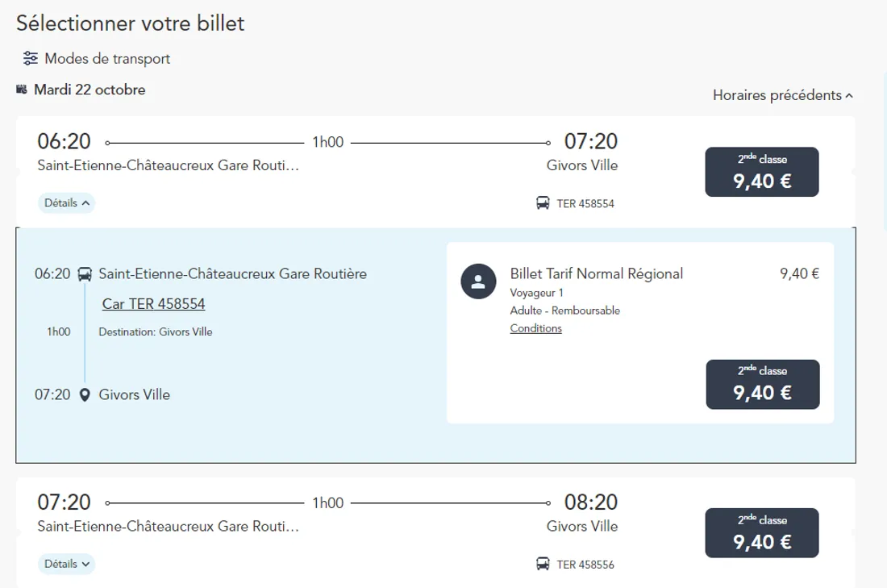Click the location pin icon at Givors Ville
This screenshot has width=887, height=588.
85,395
